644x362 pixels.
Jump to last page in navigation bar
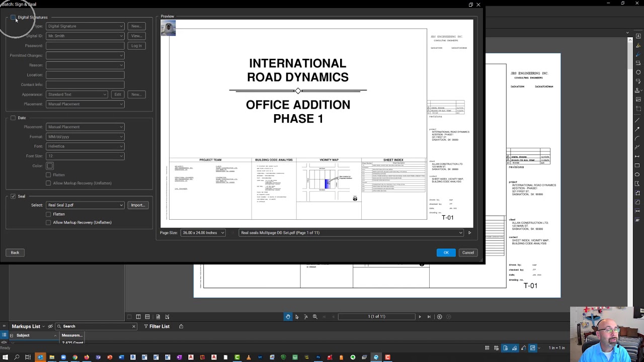[429, 317]
